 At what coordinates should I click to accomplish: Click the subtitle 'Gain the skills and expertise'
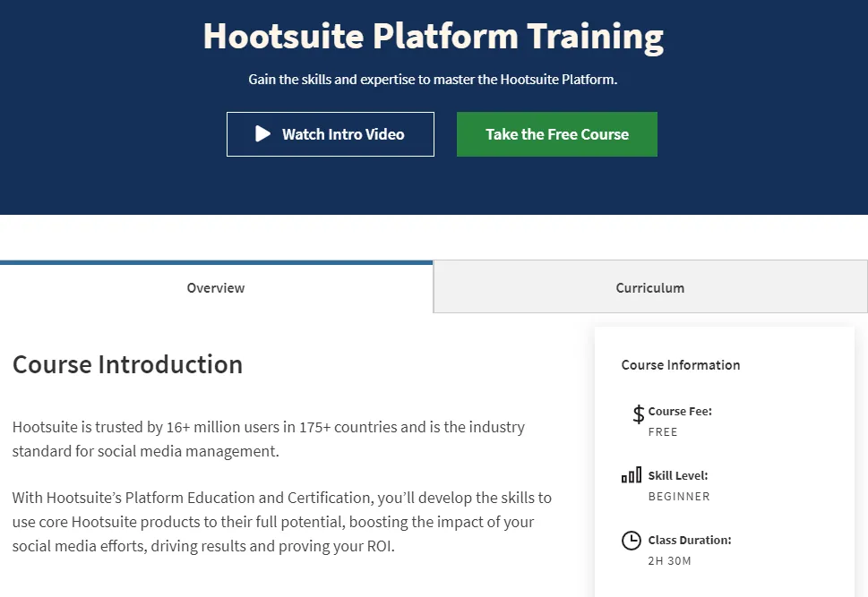(x=433, y=80)
